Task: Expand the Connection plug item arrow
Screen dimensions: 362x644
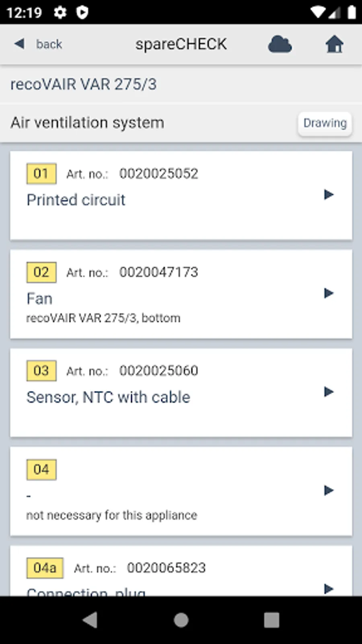Action: [x=329, y=589]
